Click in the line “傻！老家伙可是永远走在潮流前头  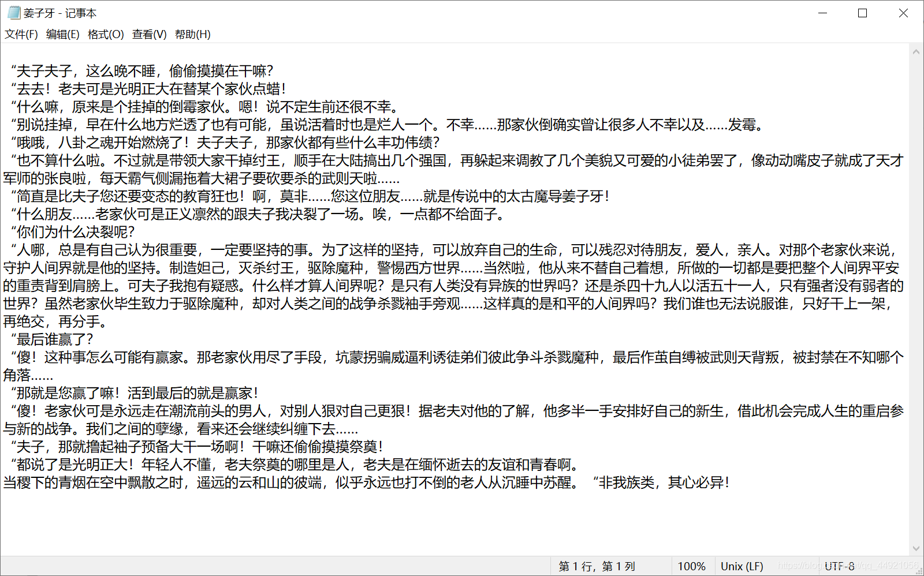point(457,411)
